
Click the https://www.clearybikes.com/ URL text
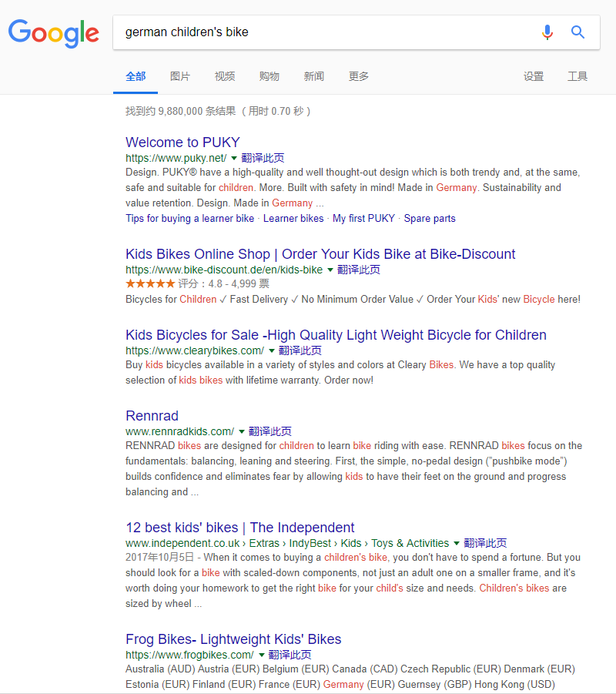point(195,350)
